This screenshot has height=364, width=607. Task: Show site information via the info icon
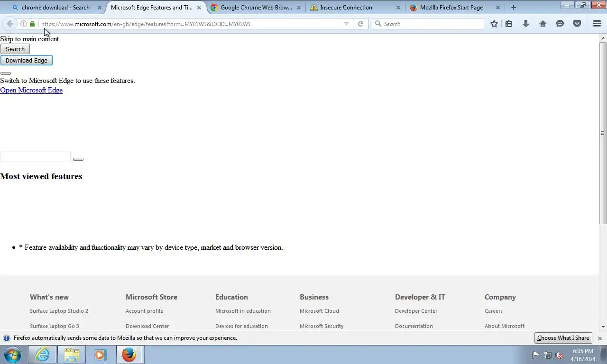click(x=23, y=24)
